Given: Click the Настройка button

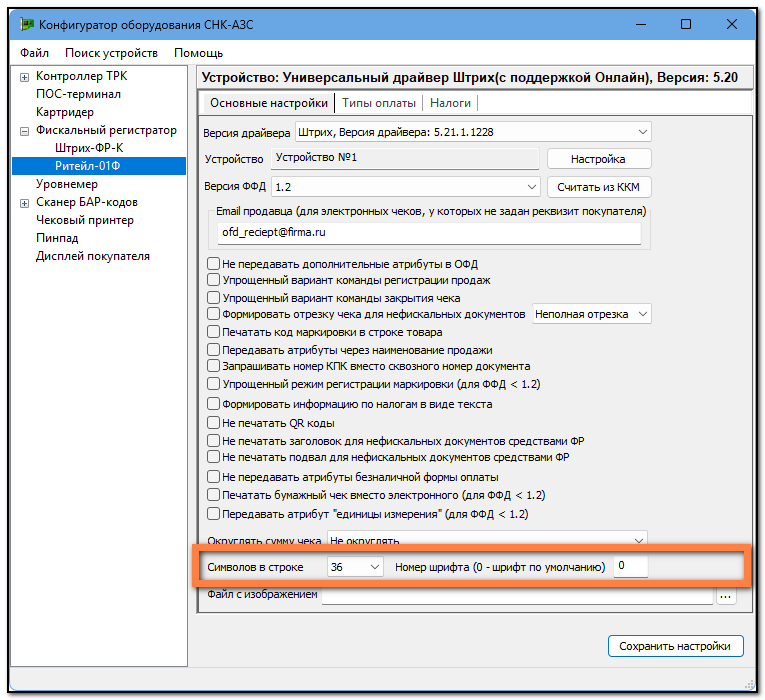Looking at the screenshot, I should tap(599, 159).
